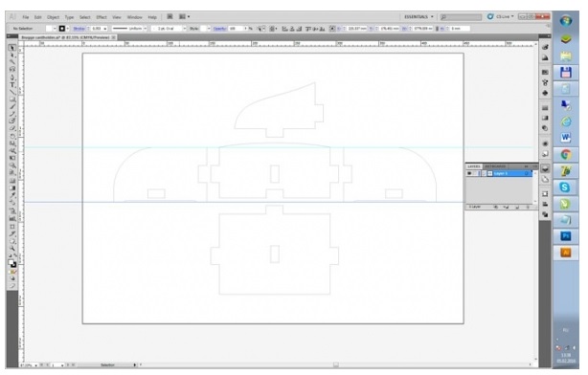588x375 pixels.
Task: Select the Scale tool
Action: pyautogui.click(x=12, y=143)
